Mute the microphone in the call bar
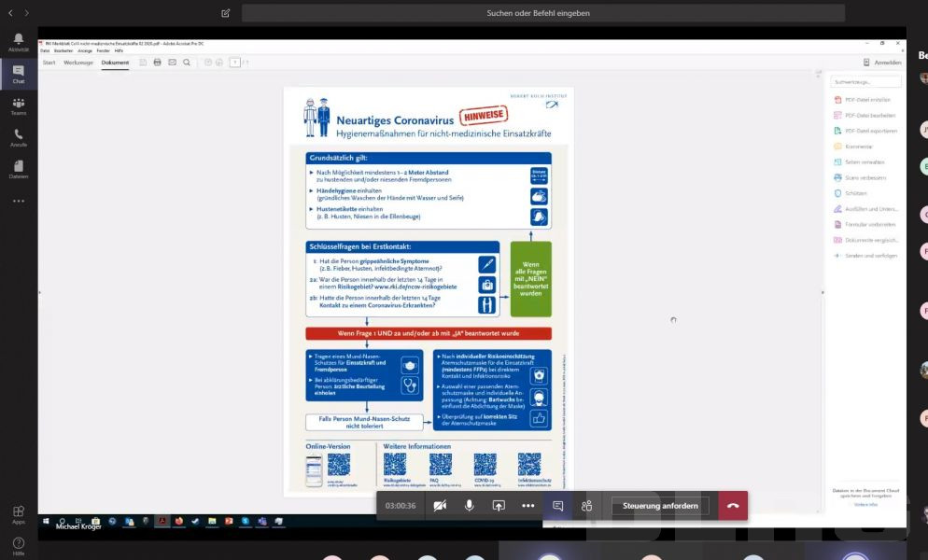 tap(469, 506)
